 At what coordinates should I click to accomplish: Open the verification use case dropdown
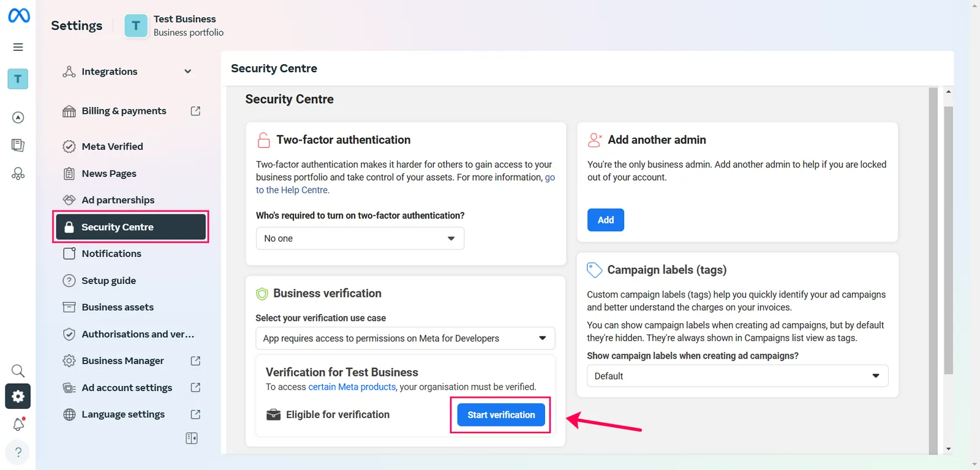405,338
